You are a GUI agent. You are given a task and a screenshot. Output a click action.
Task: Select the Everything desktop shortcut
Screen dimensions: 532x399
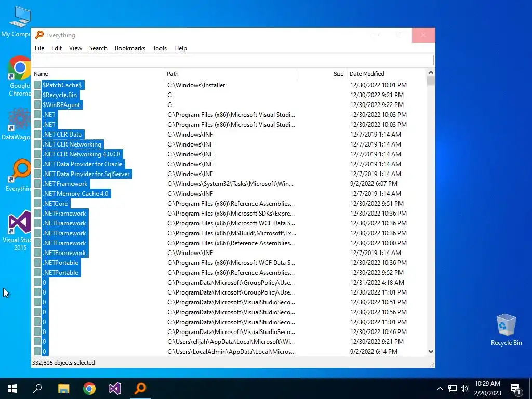tap(19, 175)
